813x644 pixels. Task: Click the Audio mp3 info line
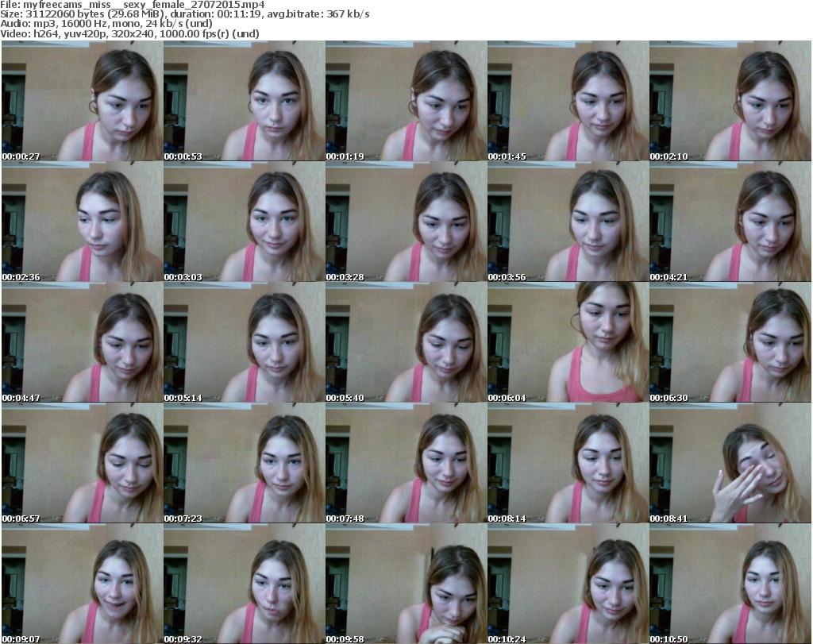point(106,24)
